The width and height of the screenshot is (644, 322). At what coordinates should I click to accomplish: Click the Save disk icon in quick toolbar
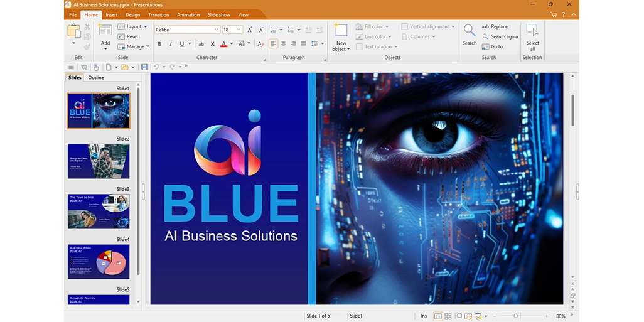pos(144,67)
